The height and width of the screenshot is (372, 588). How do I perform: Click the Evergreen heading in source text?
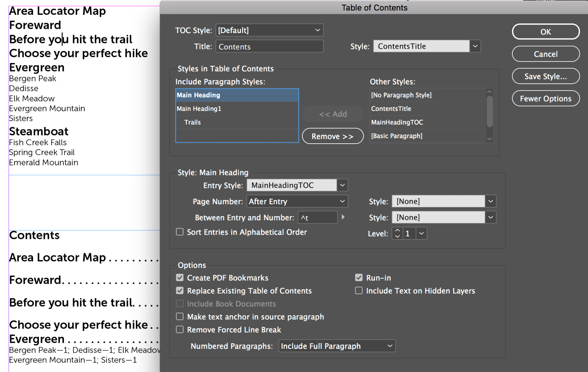click(37, 67)
